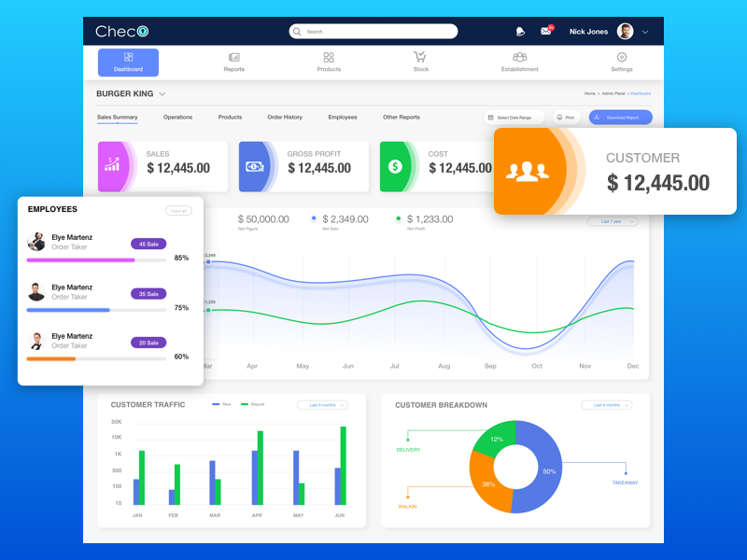Click the 85% pink progress bar

tap(96, 260)
